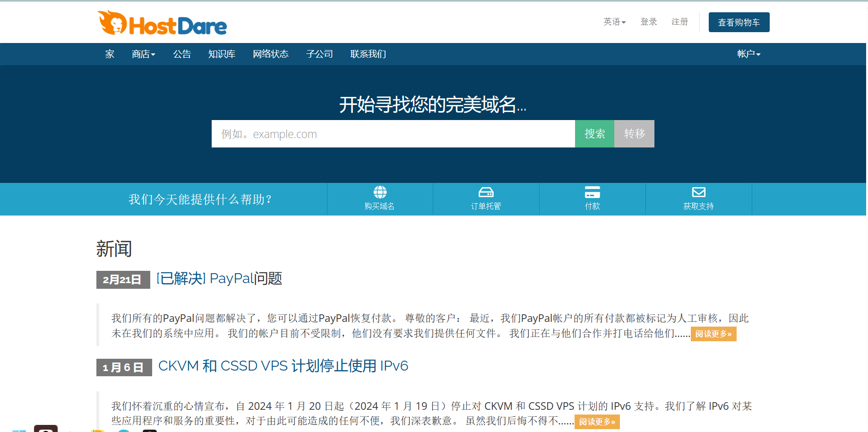Check the 网络状态 network status page

point(270,54)
